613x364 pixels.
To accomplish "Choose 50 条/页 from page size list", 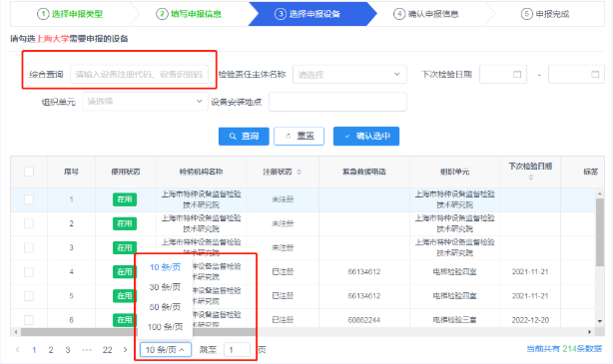I will (165, 307).
